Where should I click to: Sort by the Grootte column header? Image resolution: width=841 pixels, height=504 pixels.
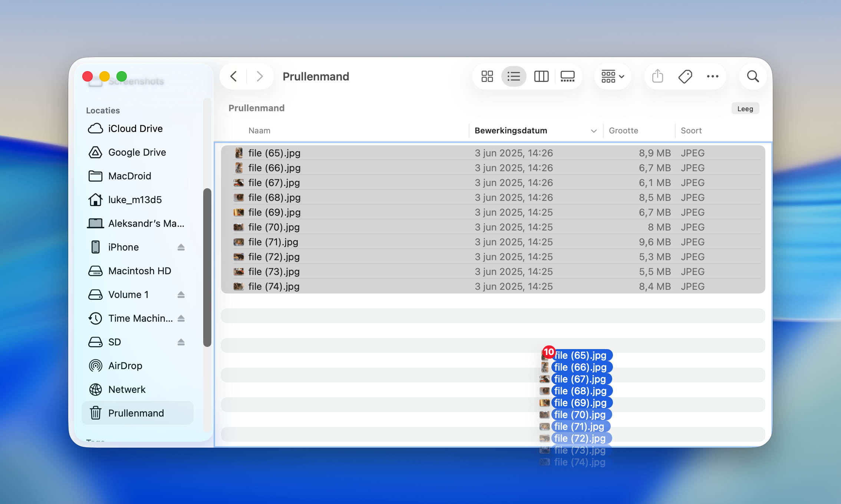point(623,130)
